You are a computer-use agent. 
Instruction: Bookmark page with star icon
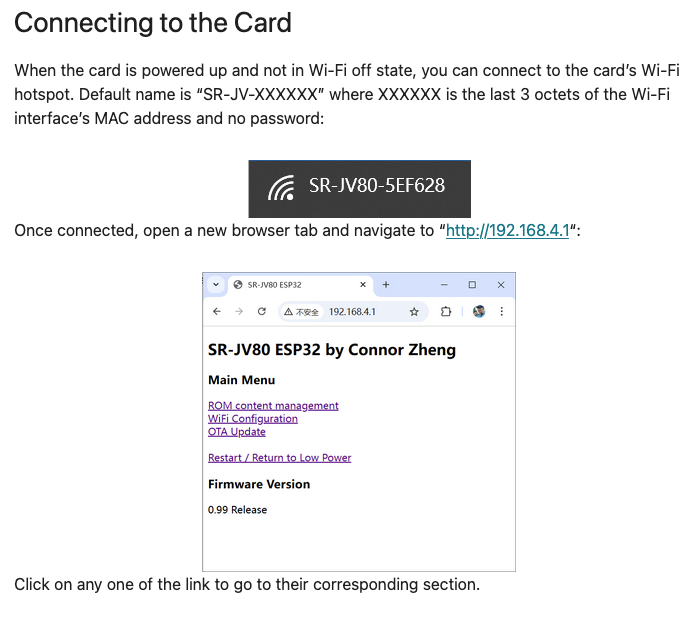tap(414, 312)
